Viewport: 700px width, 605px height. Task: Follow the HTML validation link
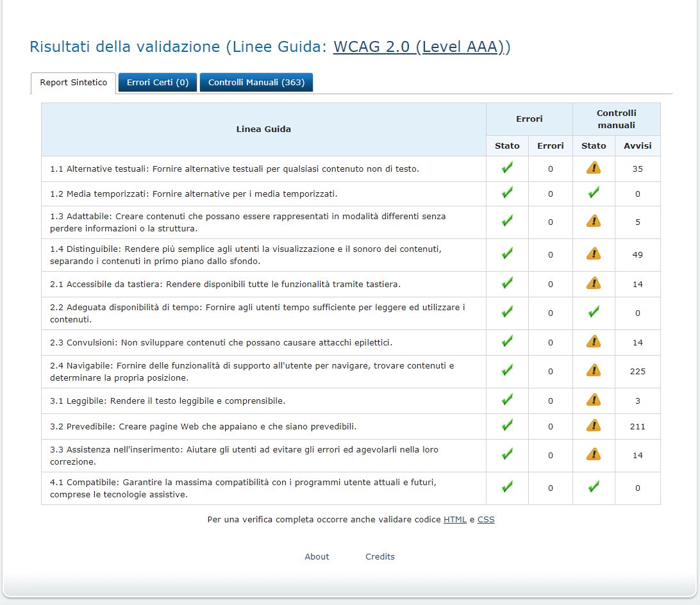coord(454,520)
